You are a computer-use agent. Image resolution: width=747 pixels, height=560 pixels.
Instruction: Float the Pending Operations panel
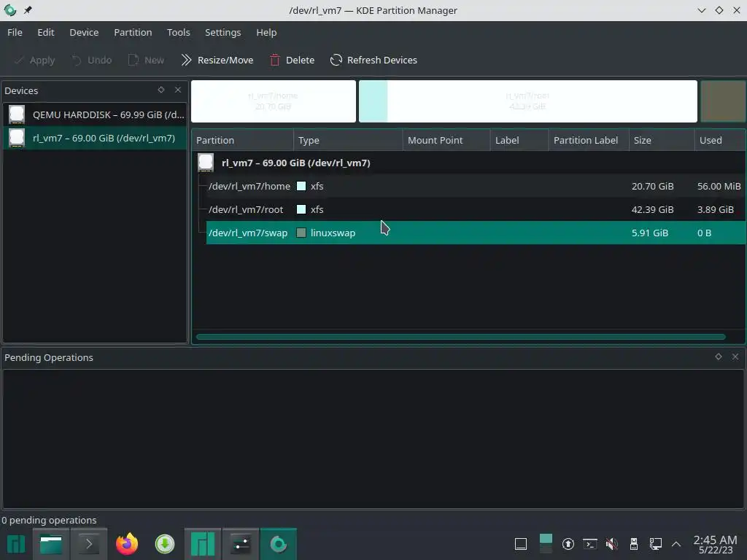tap(719, 357)
